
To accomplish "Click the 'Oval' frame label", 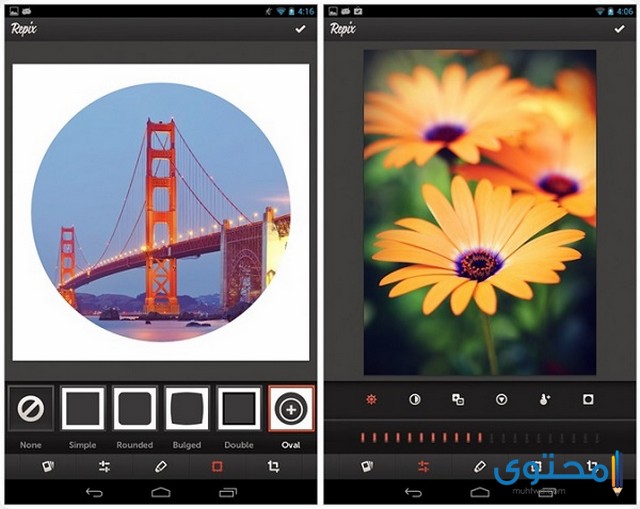I will [291, 445].
